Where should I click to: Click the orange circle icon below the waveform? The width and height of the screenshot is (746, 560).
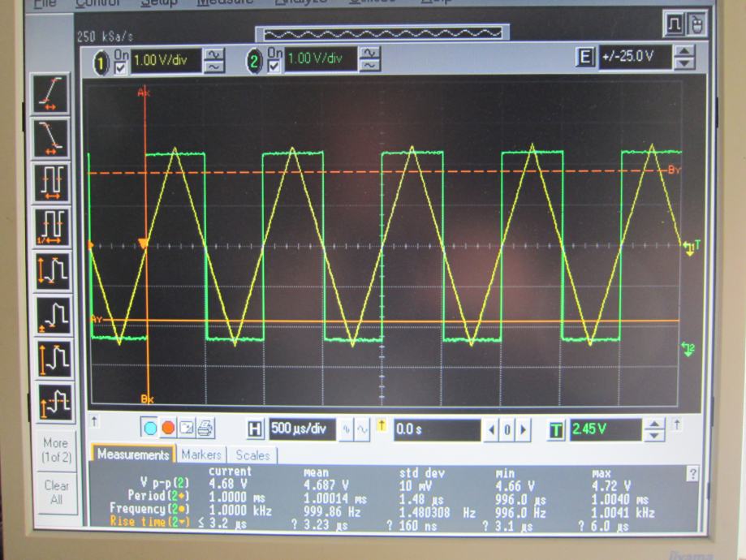[x=168, y=428]
